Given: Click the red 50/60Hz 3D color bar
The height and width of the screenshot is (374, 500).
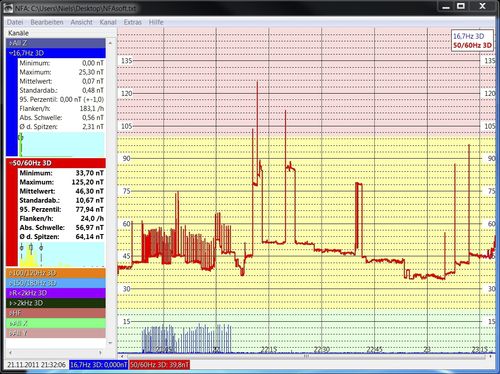Looking at the screenshot, I should 12,217.
